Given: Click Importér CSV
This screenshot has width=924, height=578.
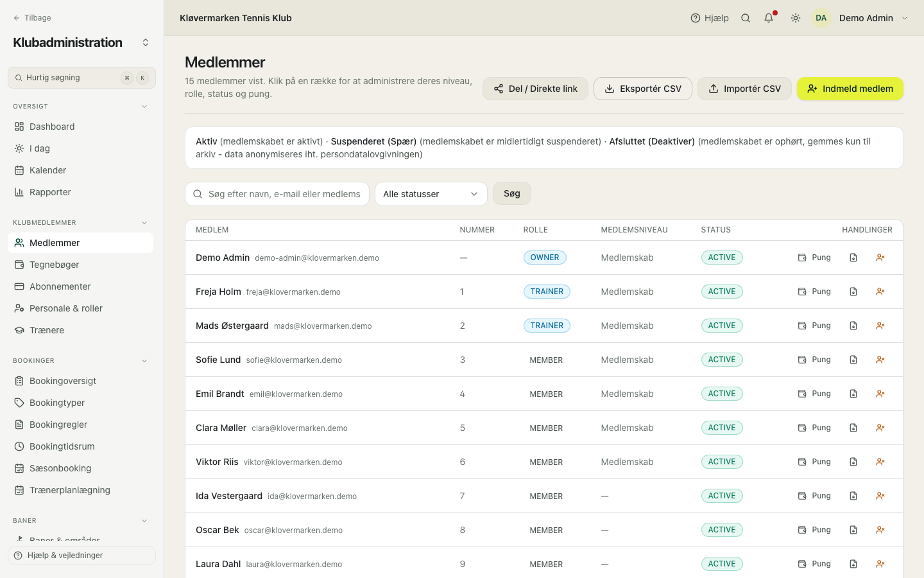Looking at the screenshot, I should (744, 89).
